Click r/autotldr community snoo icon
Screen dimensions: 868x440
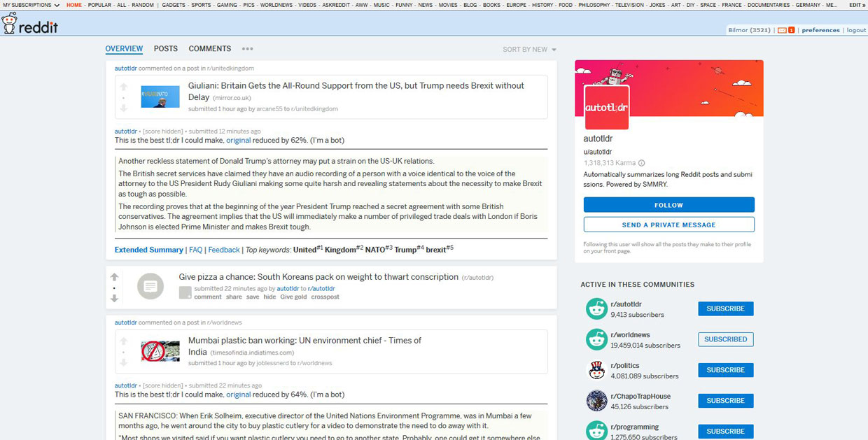pos(596,308)
